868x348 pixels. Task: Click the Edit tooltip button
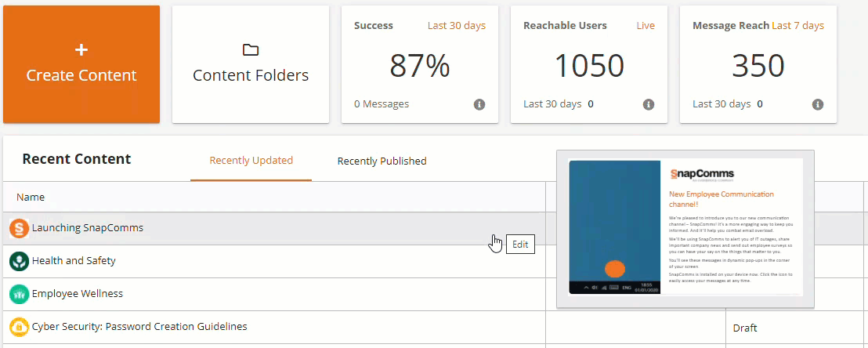point(520,245)
